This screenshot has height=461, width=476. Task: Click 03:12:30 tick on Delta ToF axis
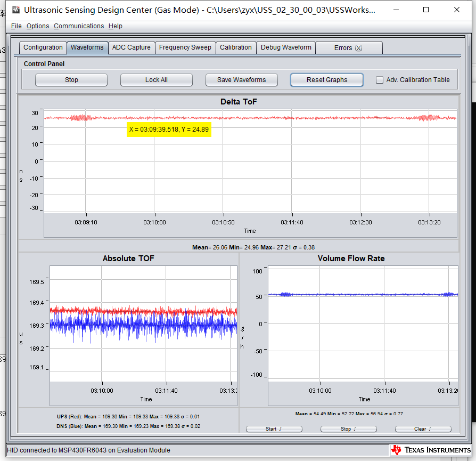pyautogui.click(x=360, y=222)
